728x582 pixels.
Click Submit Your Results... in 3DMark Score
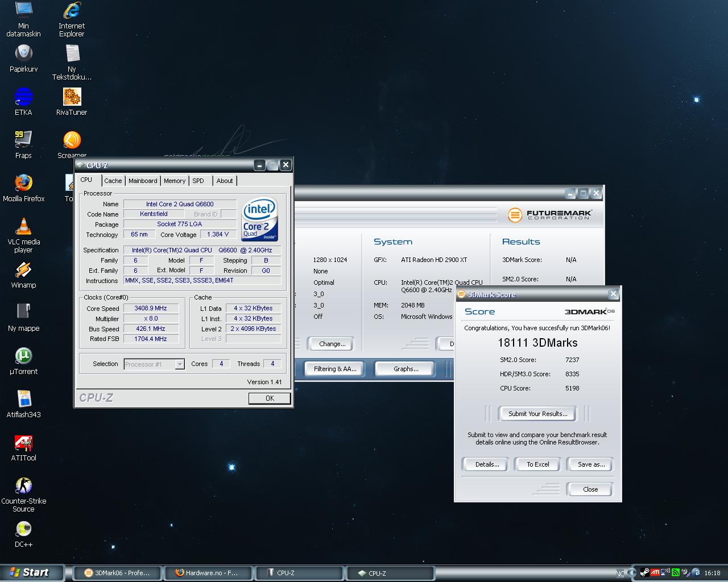pos(537,414)
